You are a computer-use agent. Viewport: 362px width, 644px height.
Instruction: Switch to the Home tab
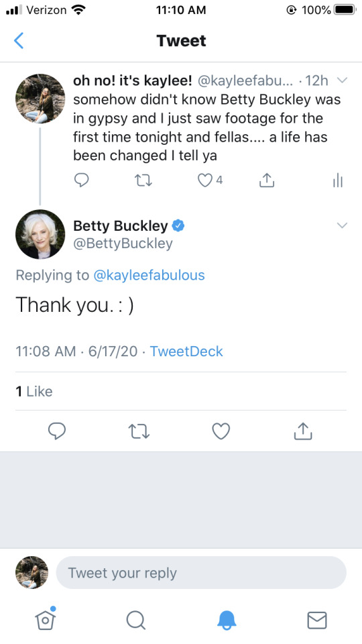(45, 619)
